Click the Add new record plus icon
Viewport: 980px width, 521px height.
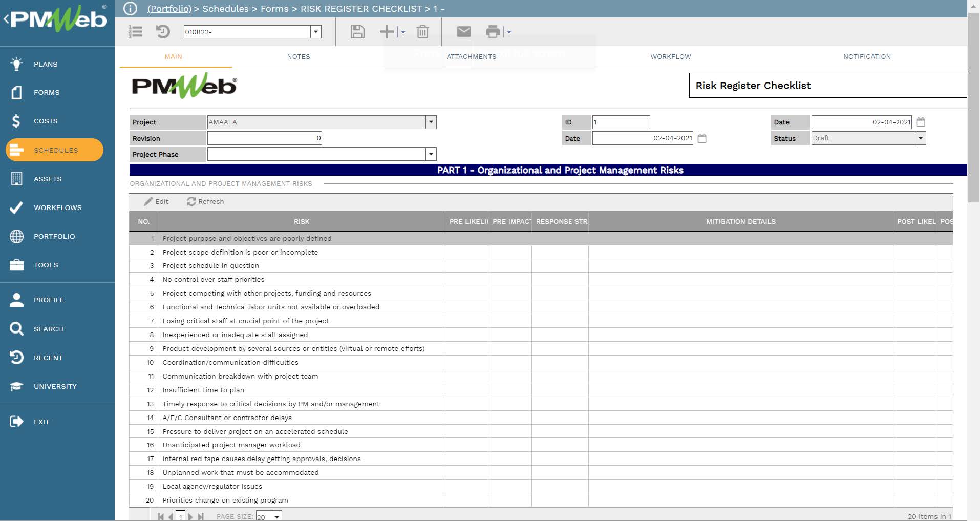click(x=387, y=32)
